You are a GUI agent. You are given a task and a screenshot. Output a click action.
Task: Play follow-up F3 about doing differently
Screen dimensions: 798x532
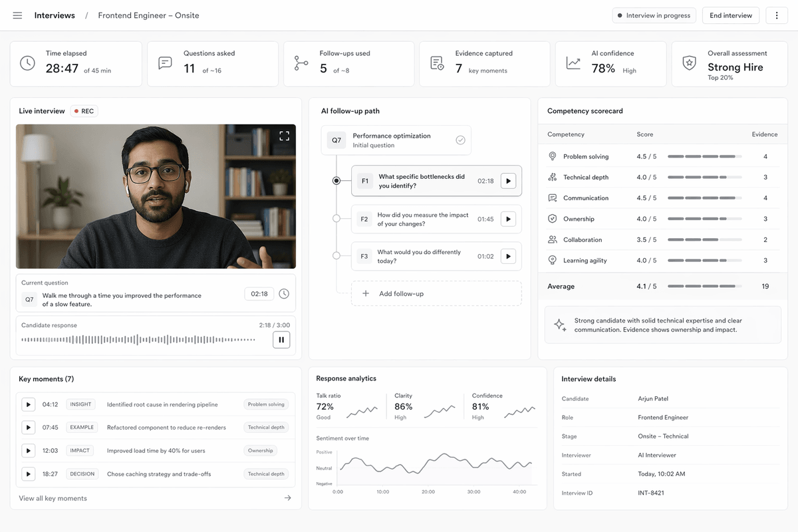pos(508,256)
